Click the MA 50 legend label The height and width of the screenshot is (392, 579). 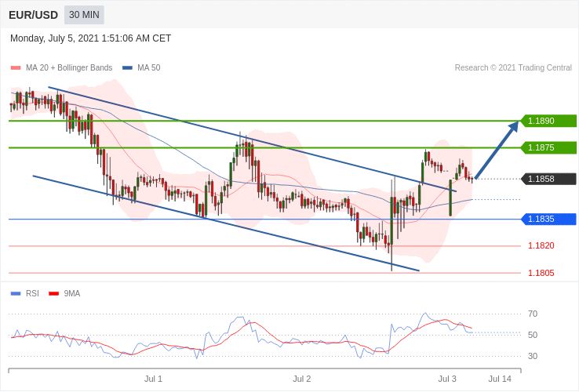click(x=149, y=68)
